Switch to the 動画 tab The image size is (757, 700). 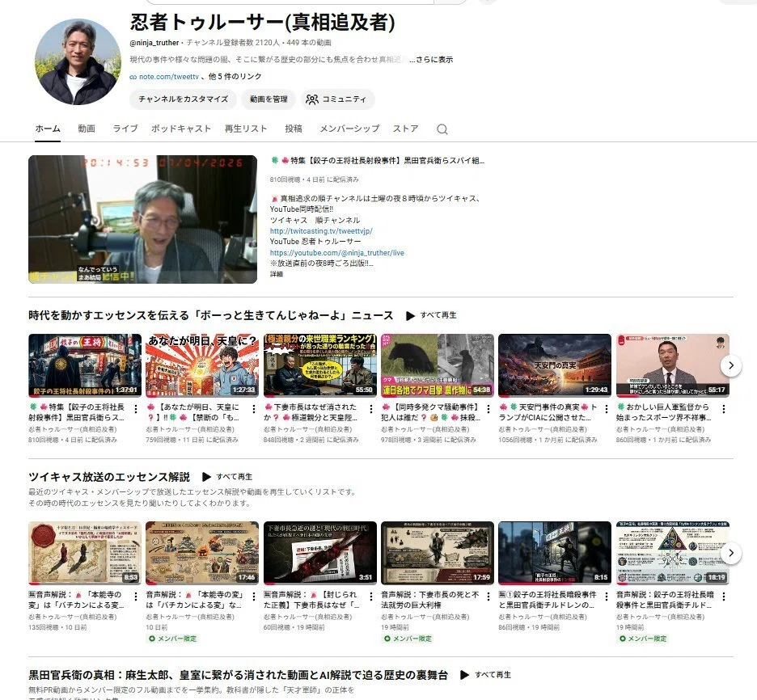click(87, 129)
